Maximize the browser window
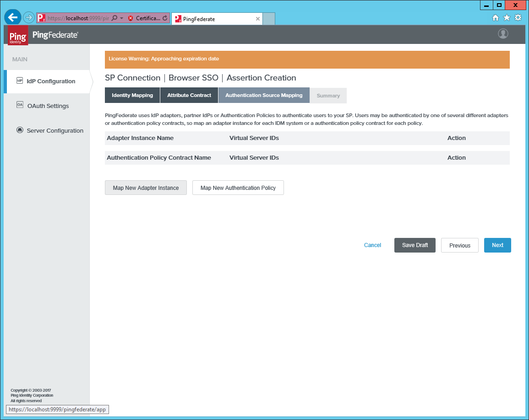Screen dimensions: 529x420 (x=499, y=5)
